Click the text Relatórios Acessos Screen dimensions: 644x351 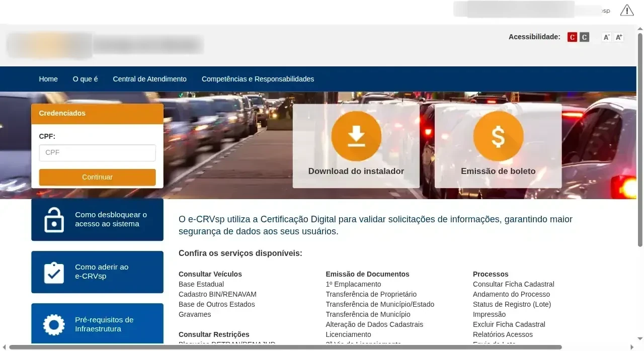click(x=503, y=334)
